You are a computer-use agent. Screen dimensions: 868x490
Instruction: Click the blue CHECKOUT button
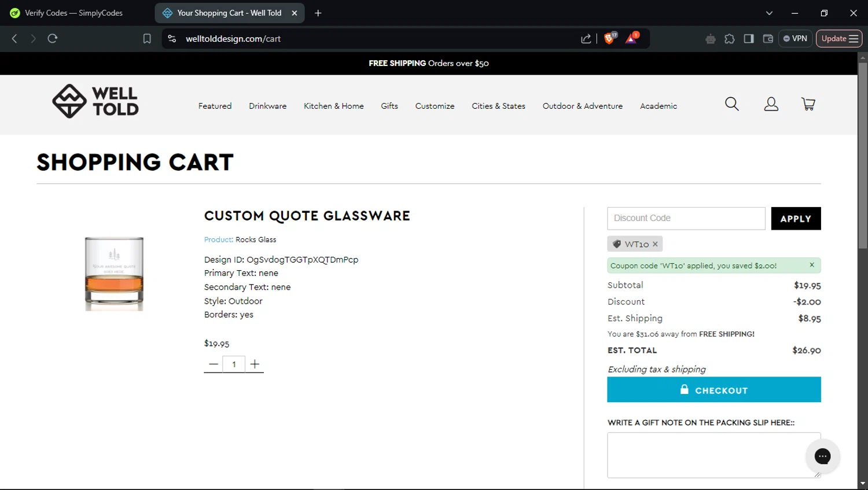click(x=714, y=390)
